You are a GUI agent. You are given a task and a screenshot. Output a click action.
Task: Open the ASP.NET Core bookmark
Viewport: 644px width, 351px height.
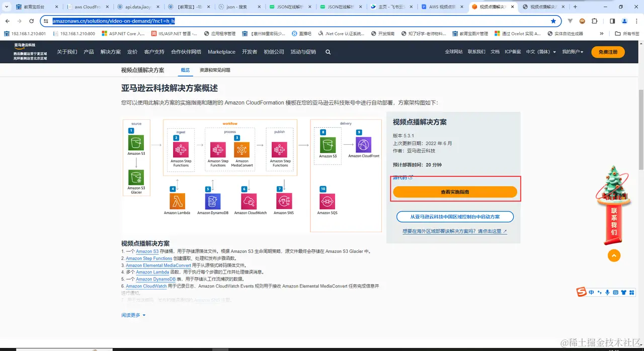coord(124,34)
